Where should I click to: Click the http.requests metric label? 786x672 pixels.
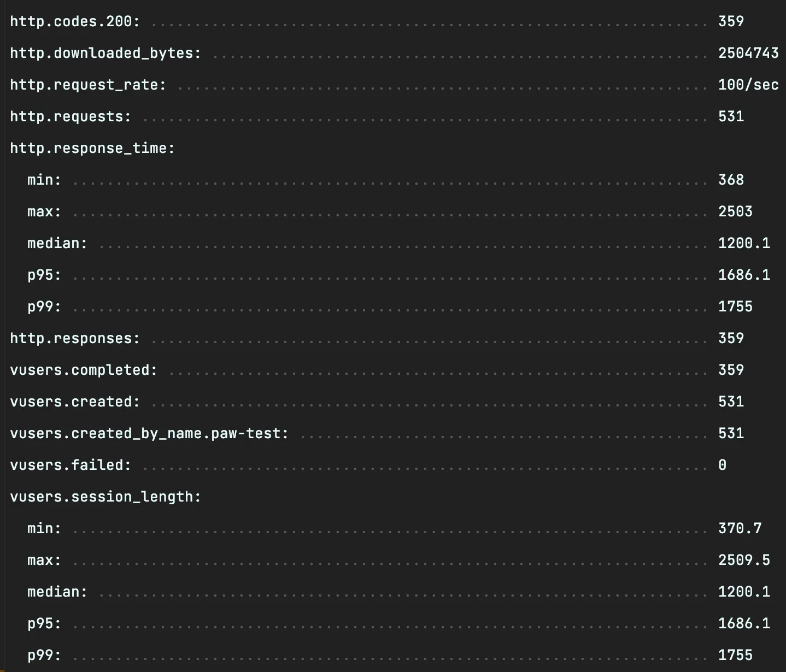tap(71, 116)
